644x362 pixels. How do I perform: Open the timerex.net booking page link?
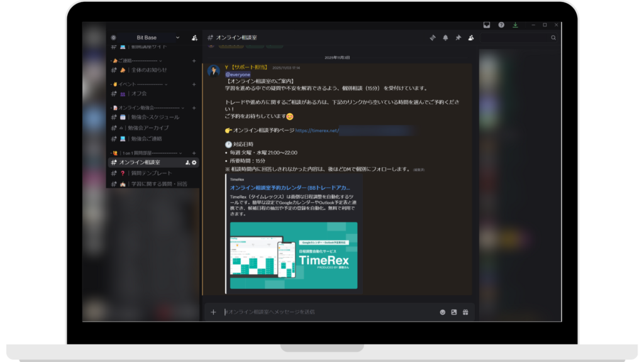[x=317, y=131]
